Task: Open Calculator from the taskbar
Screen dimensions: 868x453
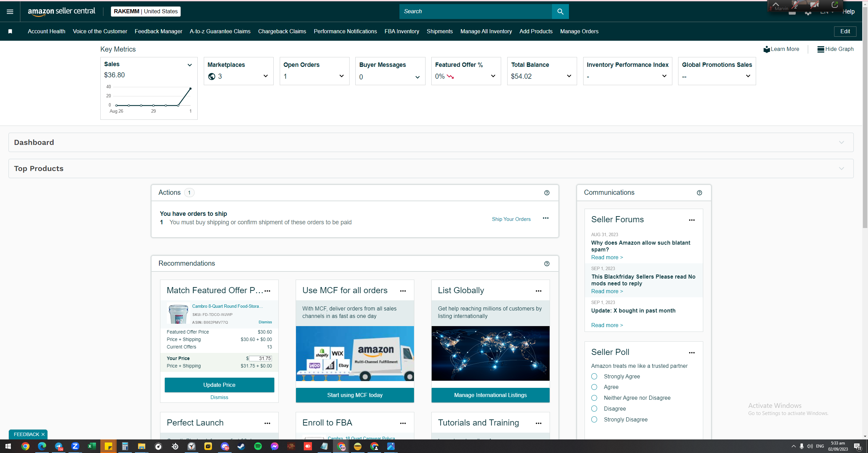Action: (125, 446)
